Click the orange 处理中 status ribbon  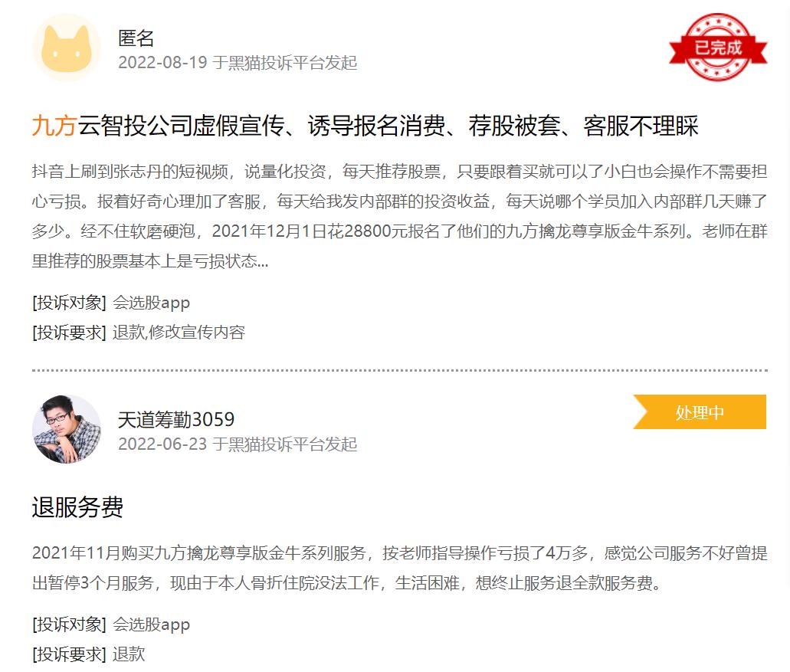700,412
